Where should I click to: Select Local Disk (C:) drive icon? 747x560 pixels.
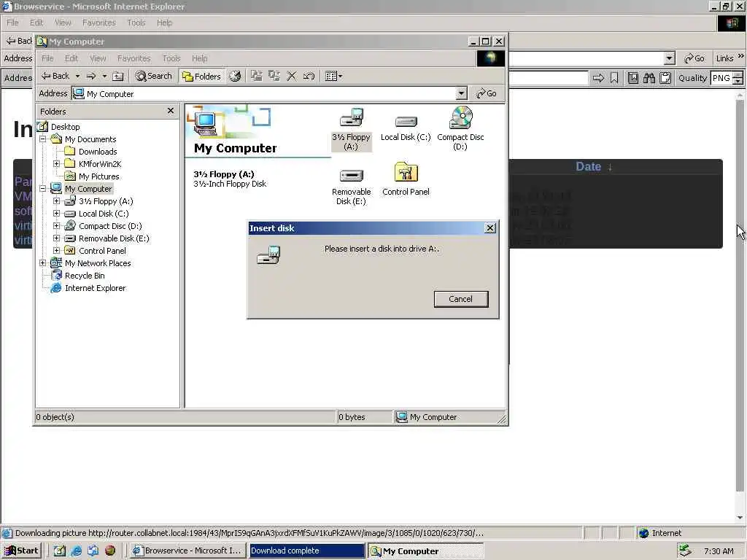[x=406, y=128]
